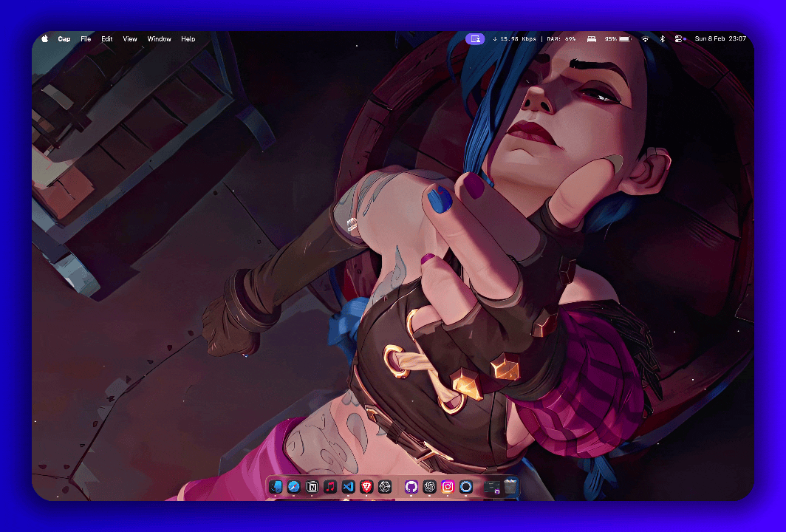Open Finder from the Dock

[x=277, y=487]
